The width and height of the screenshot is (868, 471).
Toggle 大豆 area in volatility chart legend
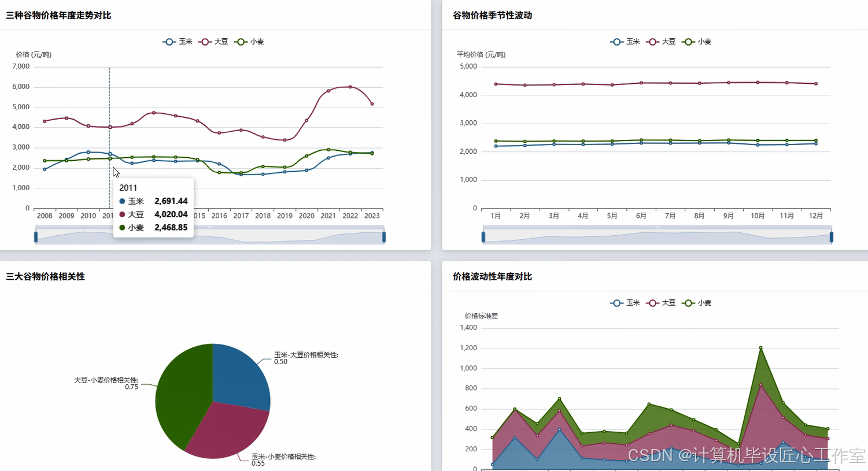661,303
